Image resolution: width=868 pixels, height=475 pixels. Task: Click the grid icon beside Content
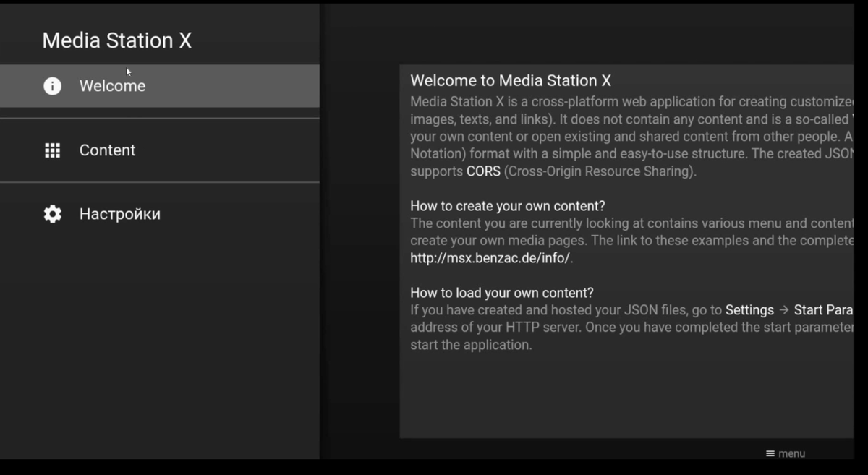point(52,150)
